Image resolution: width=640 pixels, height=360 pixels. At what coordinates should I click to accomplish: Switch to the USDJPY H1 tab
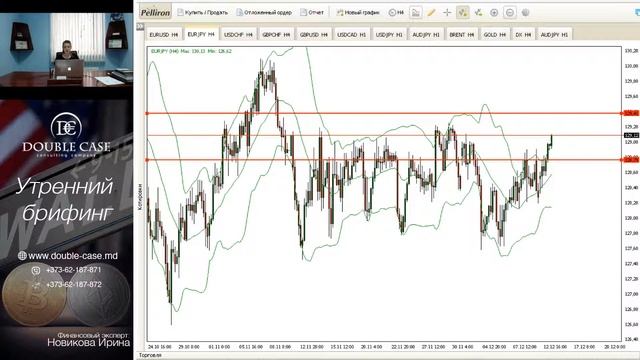coord(389,35)
